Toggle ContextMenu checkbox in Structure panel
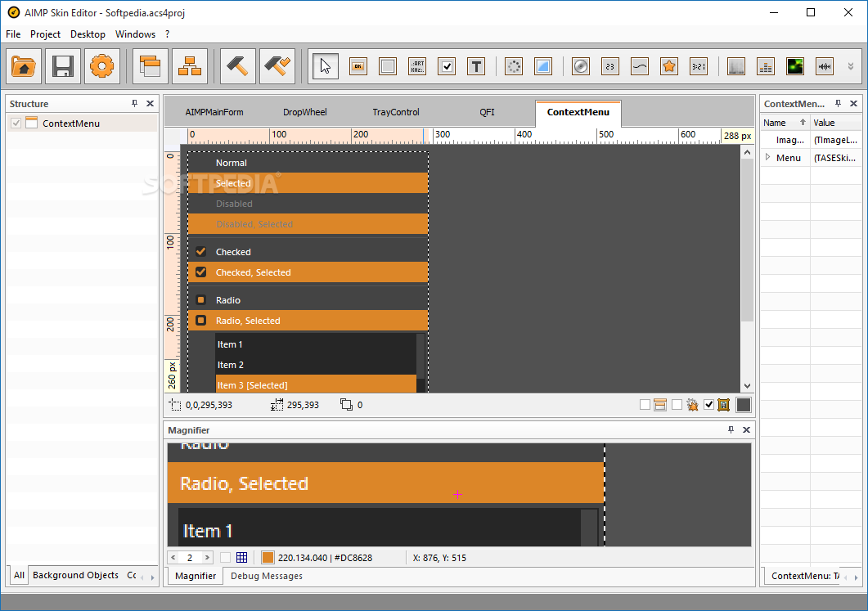Screen dimensions: 868x611 (16, 123)
